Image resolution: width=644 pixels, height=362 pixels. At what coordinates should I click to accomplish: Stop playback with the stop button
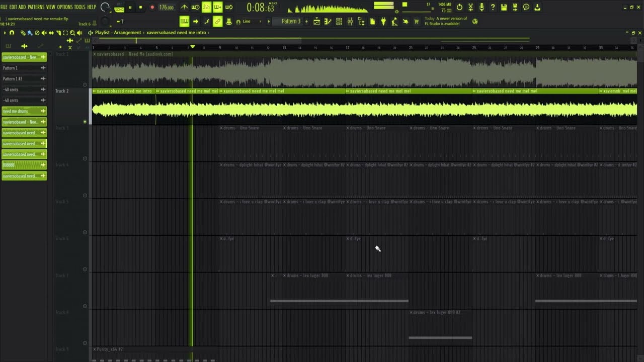(x=140, y=8)
